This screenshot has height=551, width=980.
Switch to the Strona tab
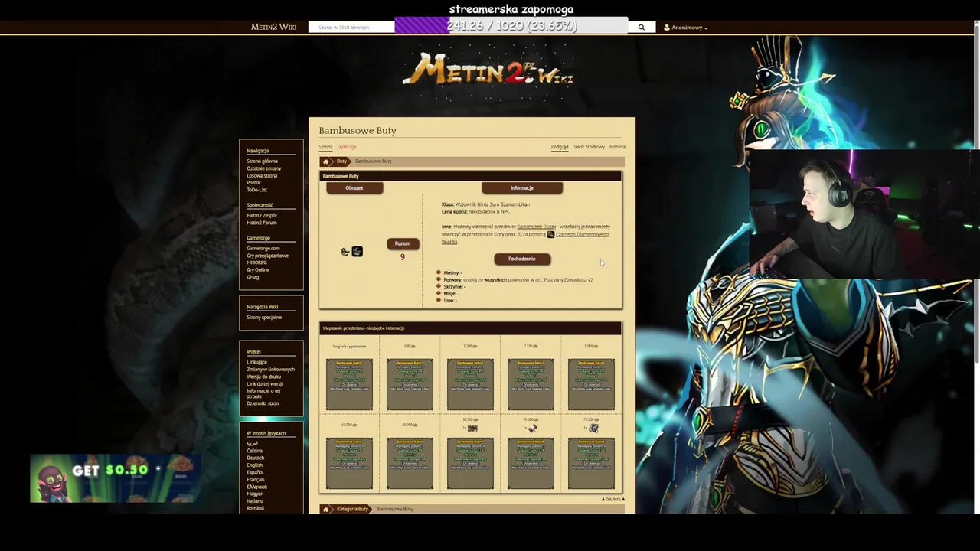point(325,147)
